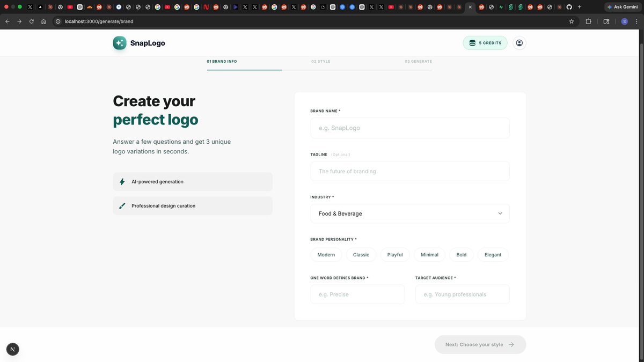The image size is (644, 362).
Task: Click the lightning bolt AI-powered generation icon
Action: click(122, 182)
